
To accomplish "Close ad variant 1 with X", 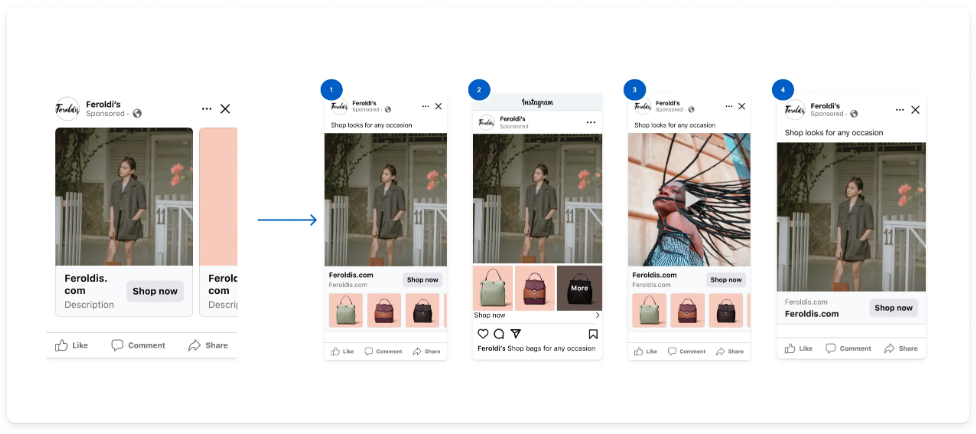I will pyautogui.click(x=438, y=106).
